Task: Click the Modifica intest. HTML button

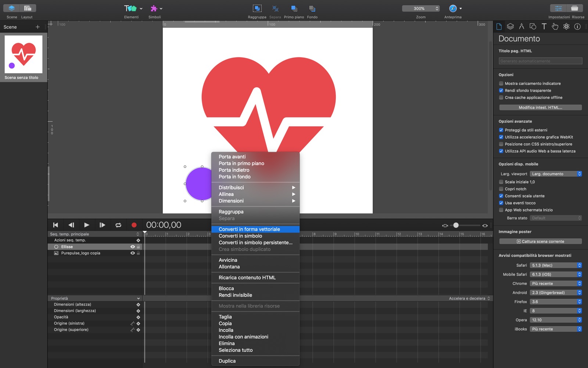Action: pyautogui.click(x=540, y=107)
